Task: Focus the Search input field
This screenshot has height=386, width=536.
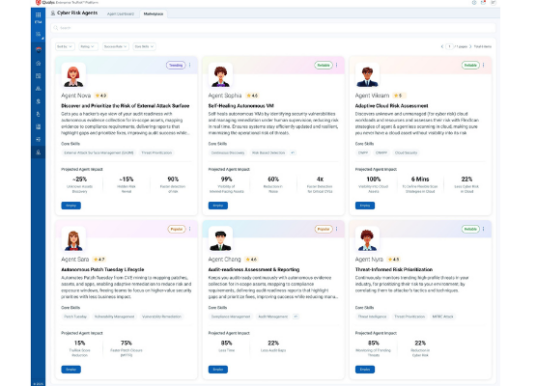Action: (273, 28)
